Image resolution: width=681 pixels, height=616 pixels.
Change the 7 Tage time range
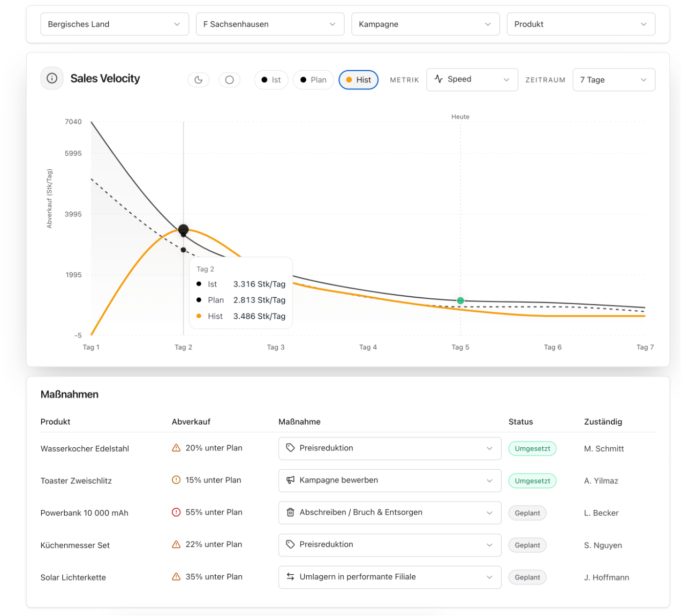point(614,80)
